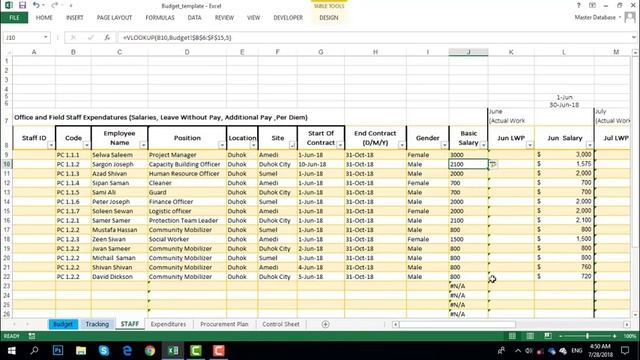The height and width of the screenshot is (360, 640).
Task: Open the REVIEW ribbon tab
Action: point(224,18)
